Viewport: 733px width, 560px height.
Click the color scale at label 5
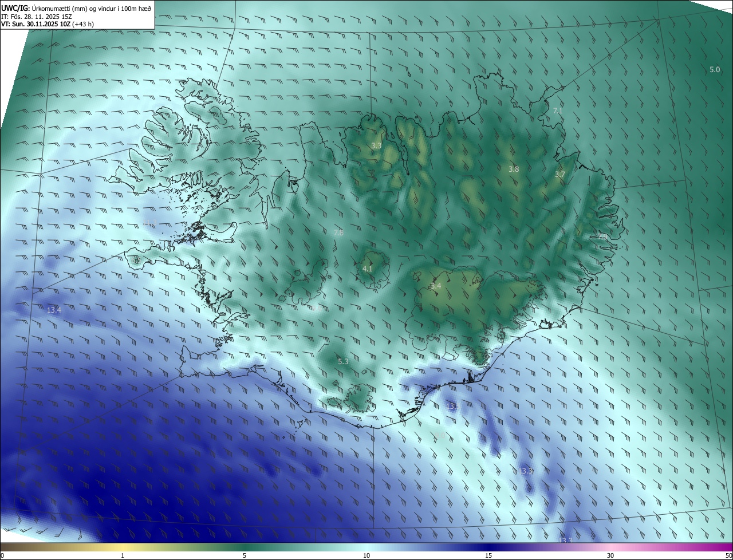245,556
